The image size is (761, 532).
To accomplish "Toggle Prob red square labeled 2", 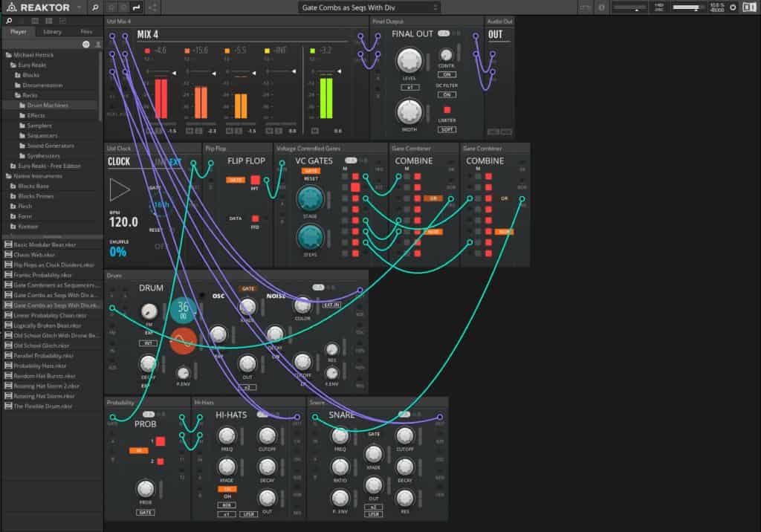I will click(161, 461).
